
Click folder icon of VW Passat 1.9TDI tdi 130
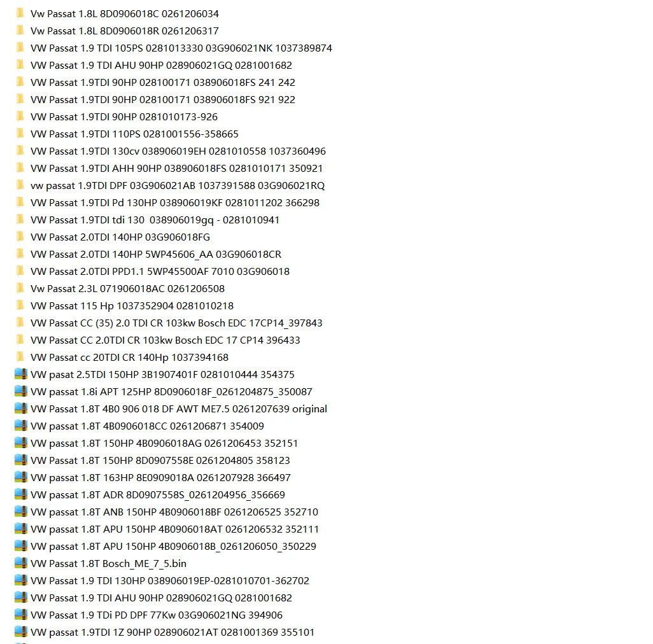[20, 220]
